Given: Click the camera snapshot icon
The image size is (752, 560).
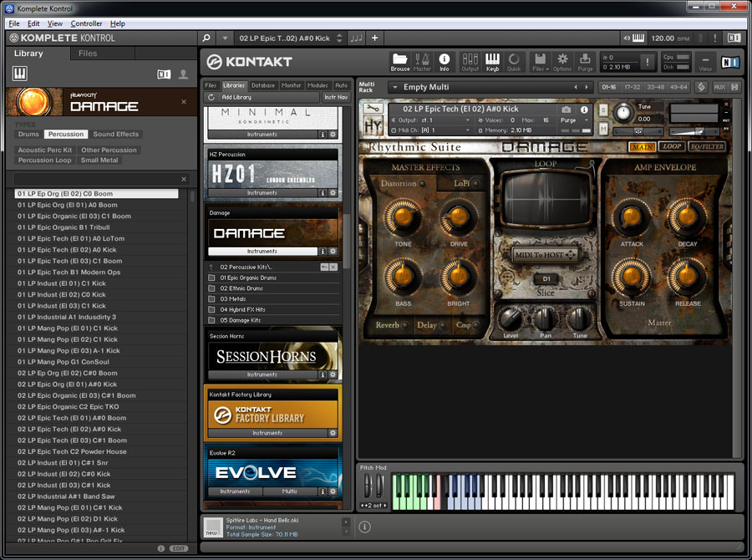Looking at the screenshot, I should point(566,109).
